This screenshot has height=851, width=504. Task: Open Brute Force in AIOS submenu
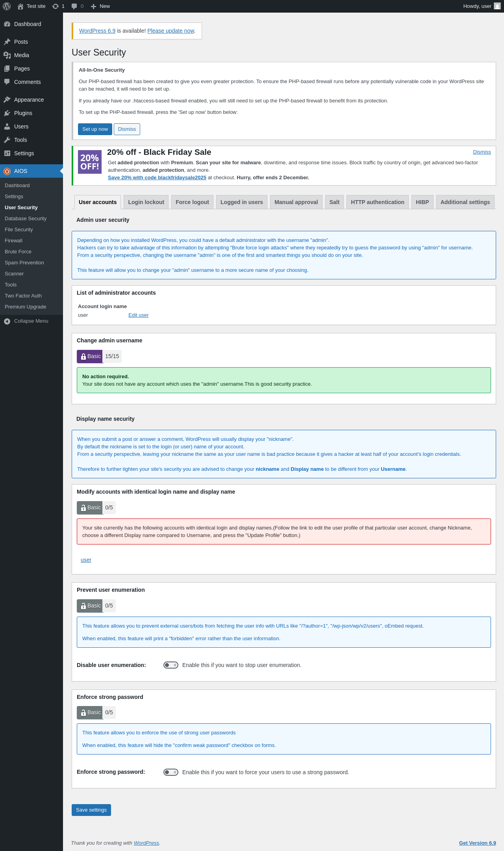(18, 252)
